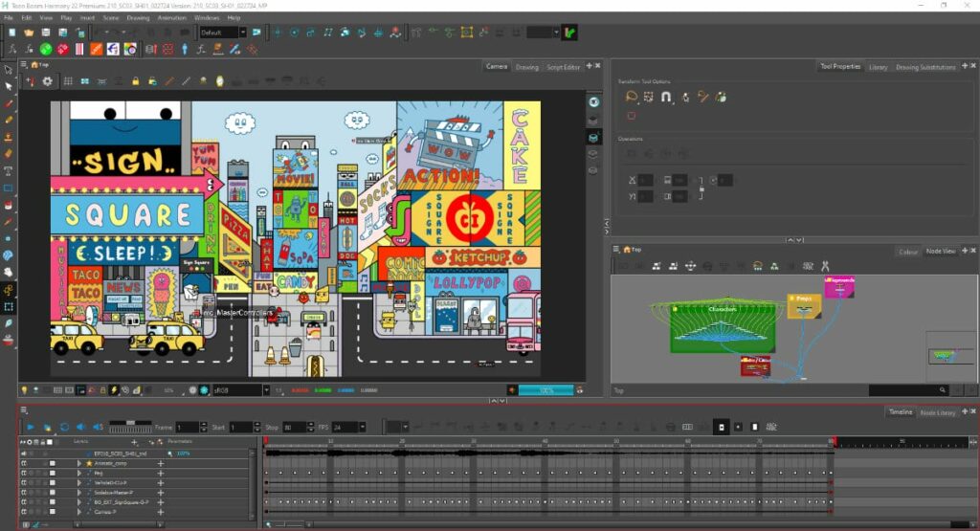Screen dimensions: 980x531
Task: Click the yellow square deformation icon
Action: (467, 32)
